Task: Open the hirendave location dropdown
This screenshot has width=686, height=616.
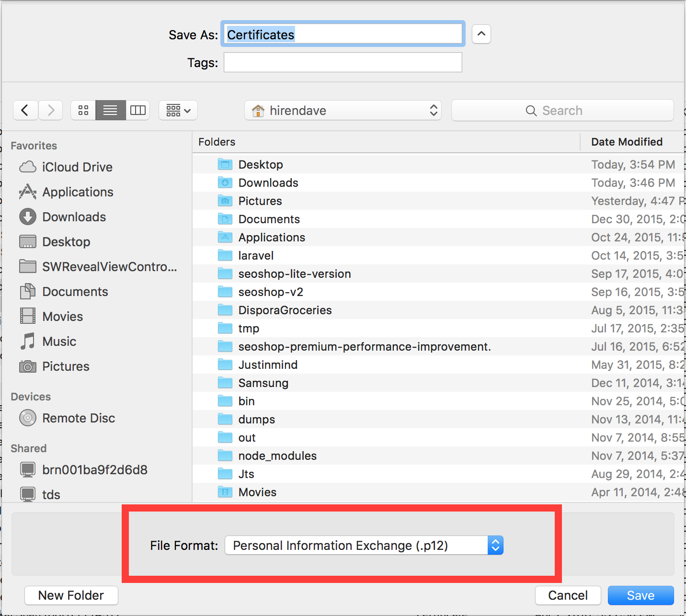Action: [x=343, y=110]
